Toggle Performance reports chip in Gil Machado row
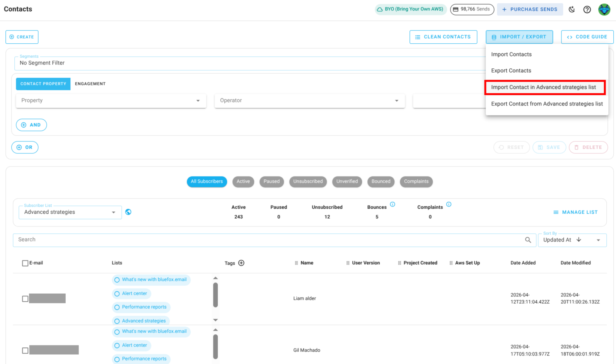This screenshot has height=364, width=616. (x=141, y=359)
